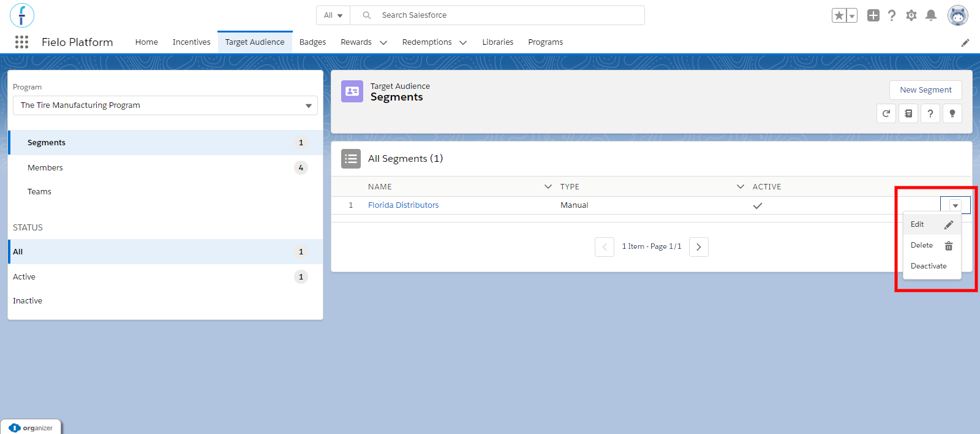Click the lightbulb tips icon
The width and height of the screenshot is (980, 434).
(x=952, y=113)
